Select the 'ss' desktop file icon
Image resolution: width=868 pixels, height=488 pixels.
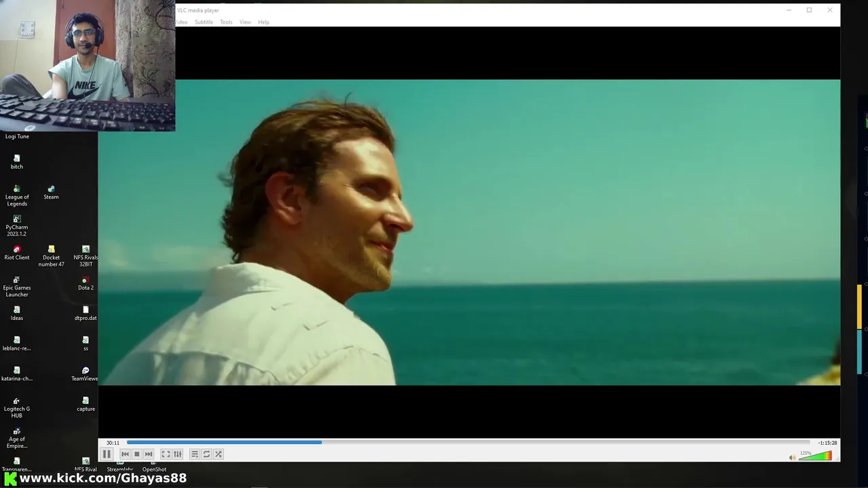click(85, 344)
